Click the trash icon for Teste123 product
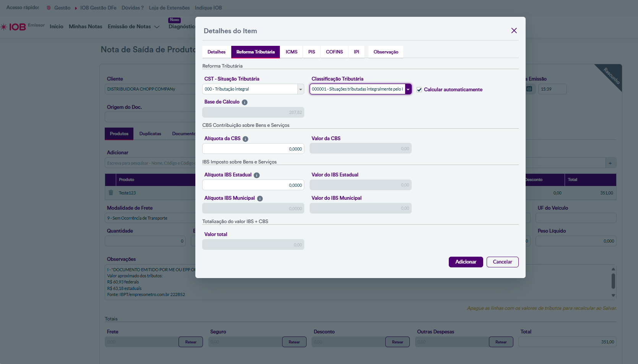Viewport: 638px width, 364px height. tap(111, 193)
